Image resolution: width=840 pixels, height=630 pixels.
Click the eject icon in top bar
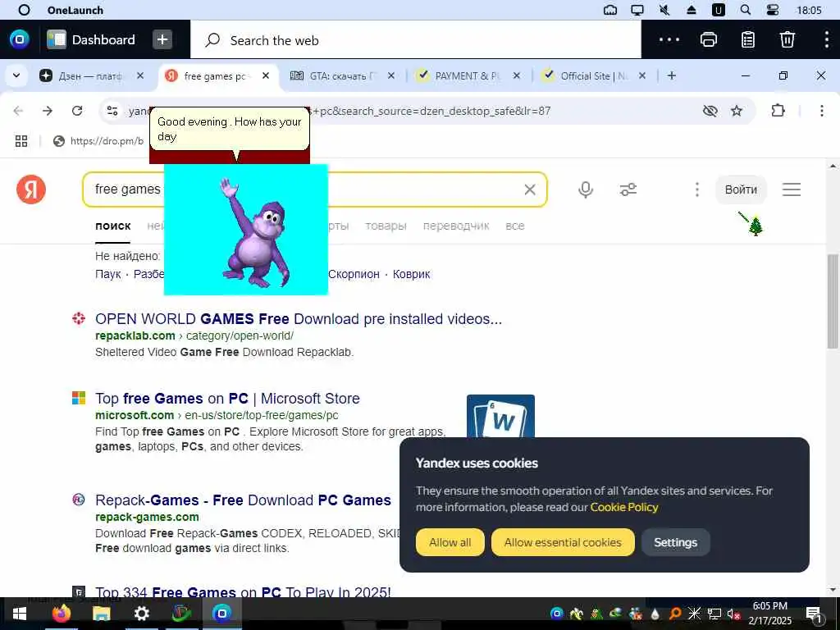692,10
